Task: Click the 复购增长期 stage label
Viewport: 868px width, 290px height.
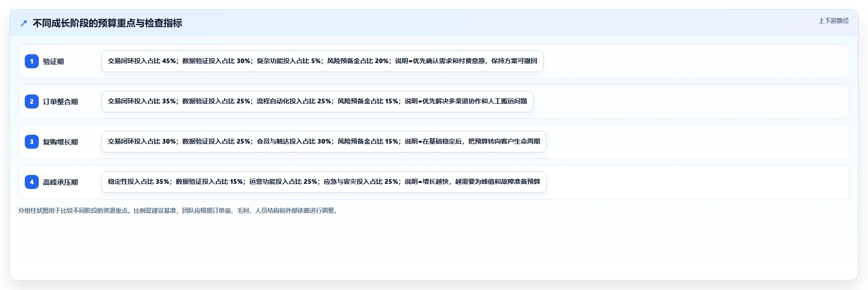Action: point(60,142)
